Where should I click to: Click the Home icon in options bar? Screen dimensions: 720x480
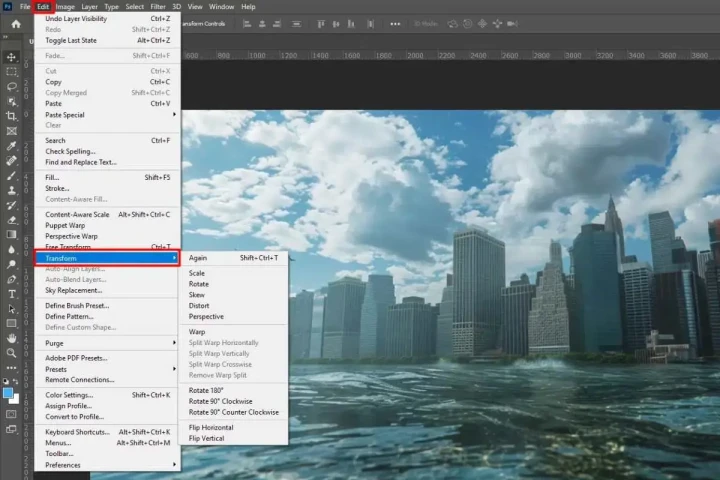click(x=16, y=24)
